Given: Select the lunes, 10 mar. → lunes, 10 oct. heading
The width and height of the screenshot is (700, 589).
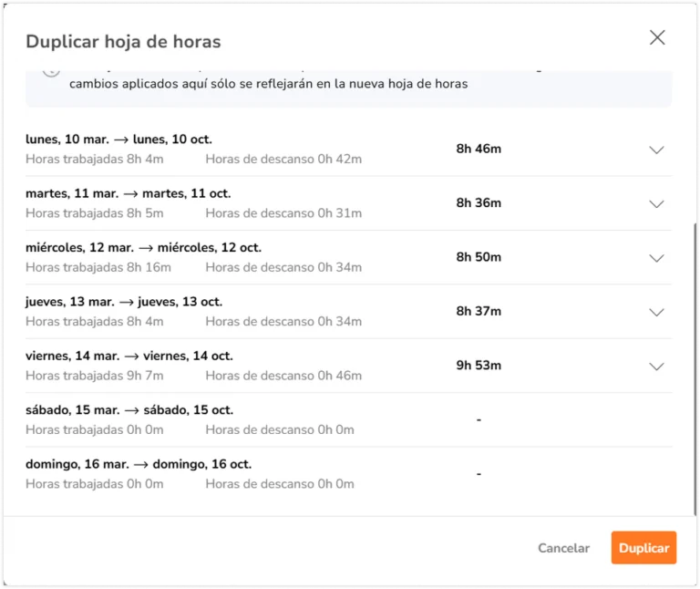Looking at the screenshot, I should 118,139.
